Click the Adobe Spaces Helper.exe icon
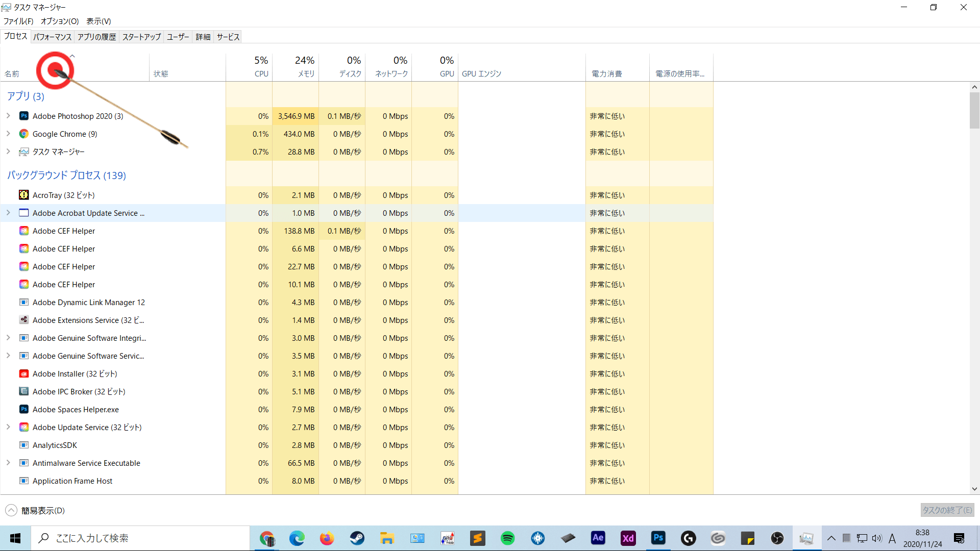 [24, 409]
